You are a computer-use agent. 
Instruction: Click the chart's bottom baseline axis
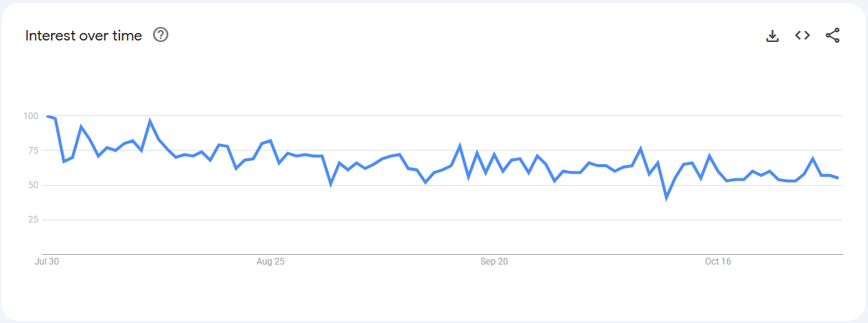pos(450,254)
